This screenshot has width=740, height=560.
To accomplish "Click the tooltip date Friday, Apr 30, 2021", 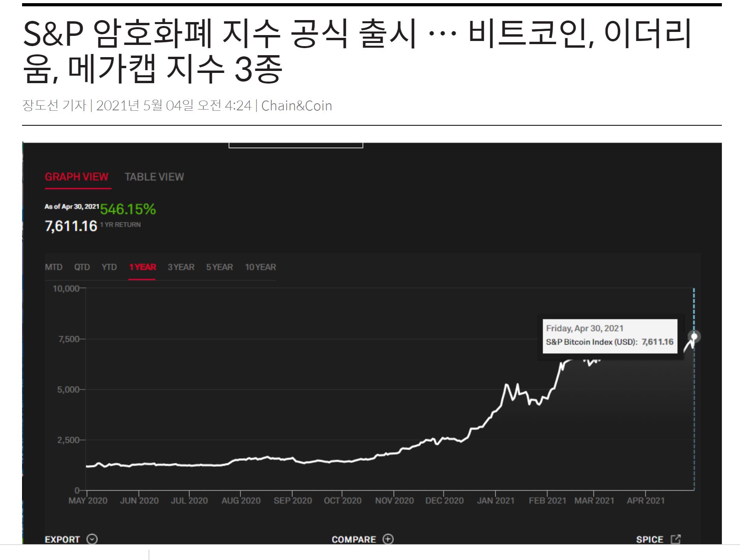I will tap(585, 328).
